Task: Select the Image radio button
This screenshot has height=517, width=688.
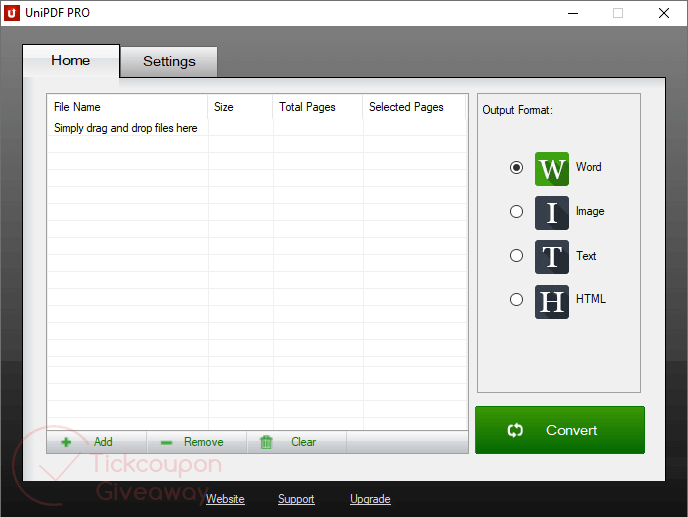Action: pyautogui.click(x=516, y=212)
